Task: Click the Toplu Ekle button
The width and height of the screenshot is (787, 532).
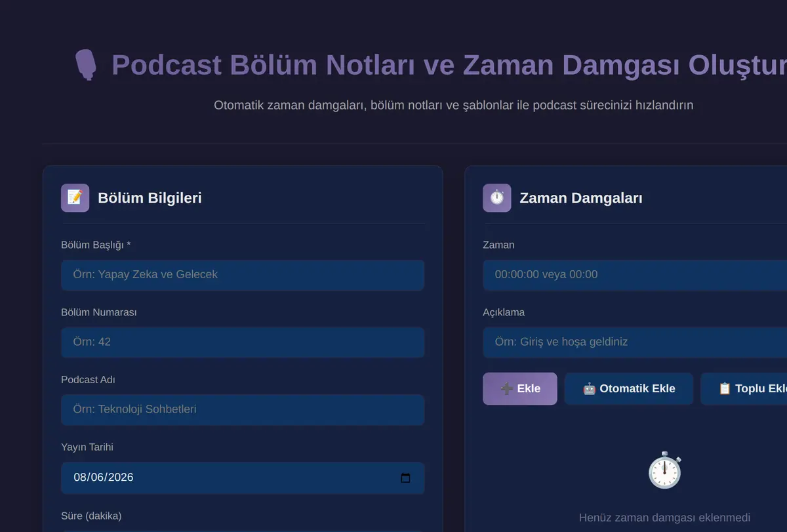Action: (744, 388)
